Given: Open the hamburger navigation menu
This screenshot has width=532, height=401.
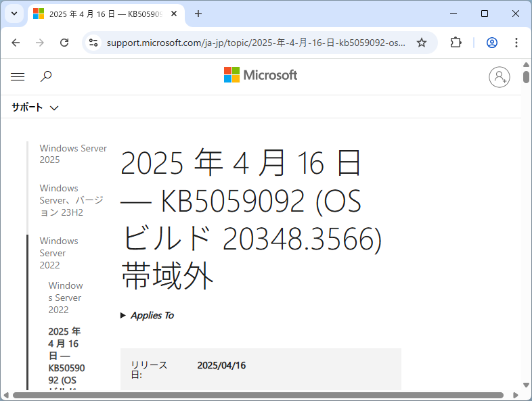Looking at the screenshot, I should coord(18,76).
